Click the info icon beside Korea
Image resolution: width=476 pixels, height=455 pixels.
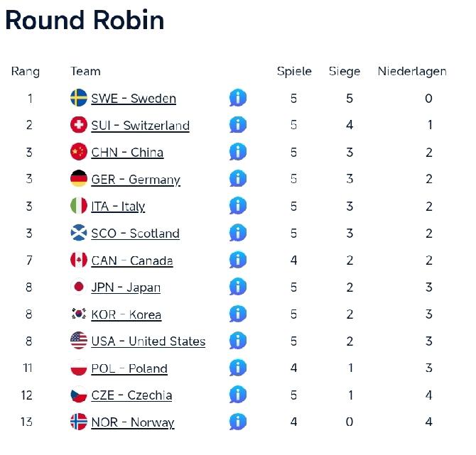click(238, 314)
